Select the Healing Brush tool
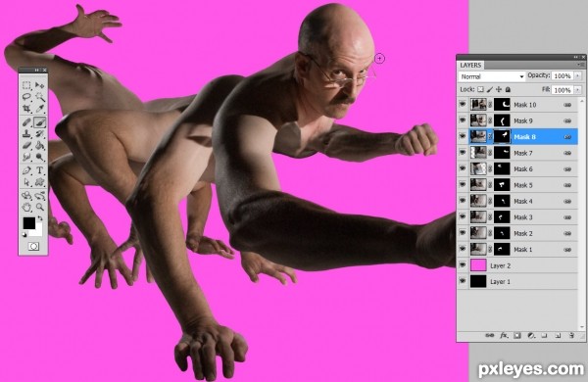The height and width of the screenshot is (382, 588). tap(26, 122)
